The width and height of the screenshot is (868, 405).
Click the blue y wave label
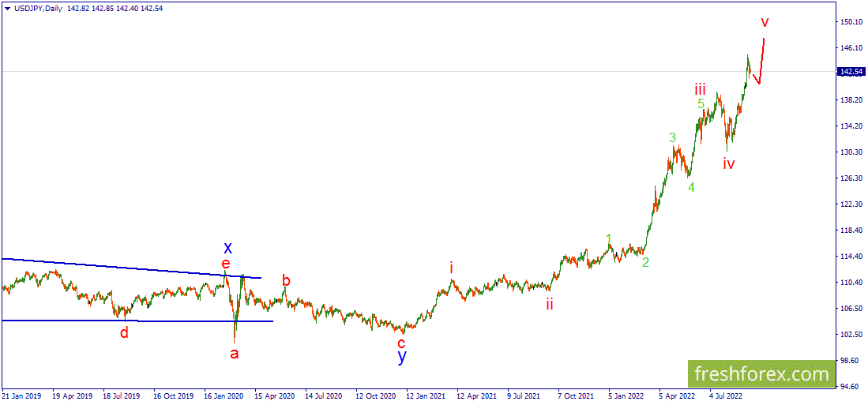coord(402,356)
